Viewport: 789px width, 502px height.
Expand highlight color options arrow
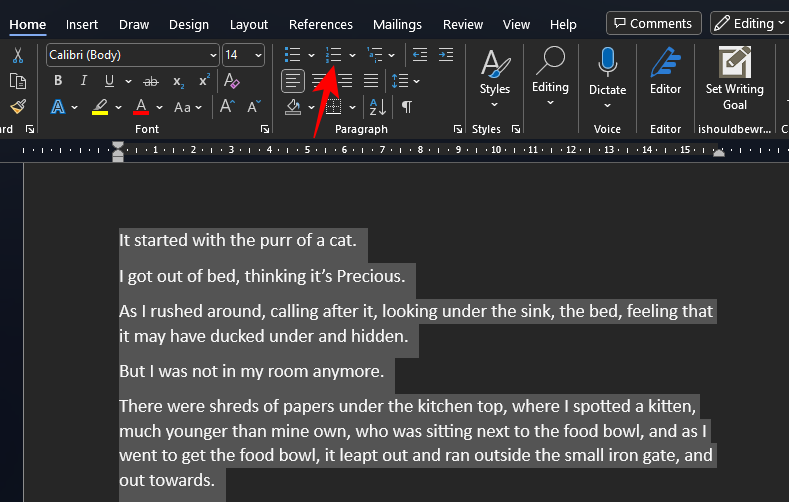[x=118, y=107]
